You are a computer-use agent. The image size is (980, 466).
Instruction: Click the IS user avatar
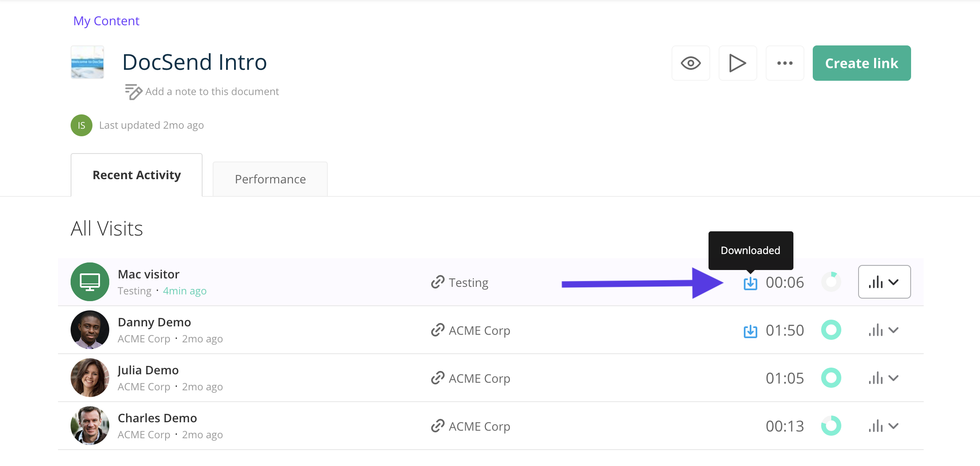click(82, 125)
